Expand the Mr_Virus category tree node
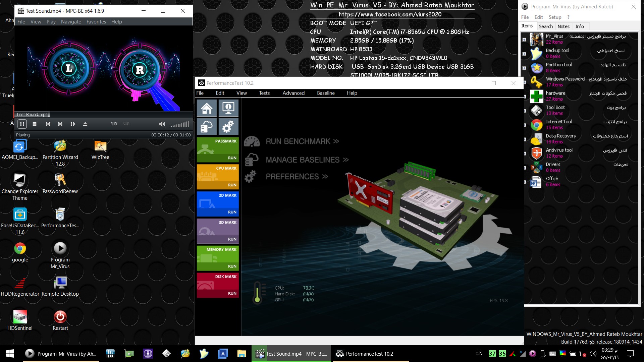The image size is (644, 362). tap(524, 40)
